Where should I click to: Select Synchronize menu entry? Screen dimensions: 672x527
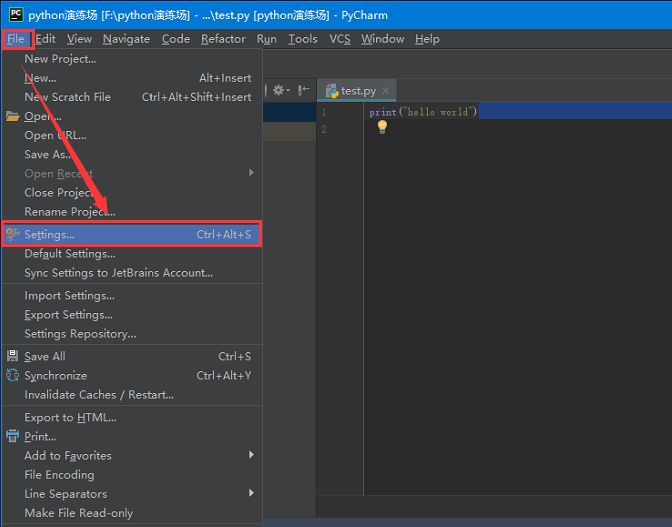coord(132,375)
